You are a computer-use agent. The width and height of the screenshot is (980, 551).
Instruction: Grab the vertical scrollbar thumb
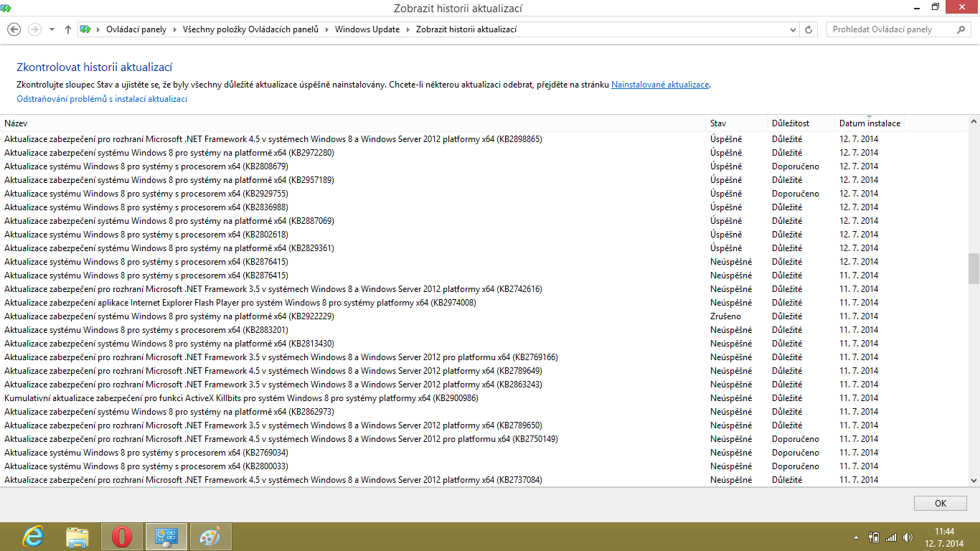(974, 268)
